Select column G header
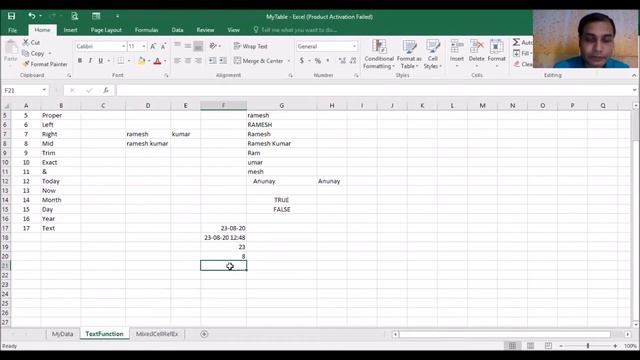640x360 pixels. [282, 105]
